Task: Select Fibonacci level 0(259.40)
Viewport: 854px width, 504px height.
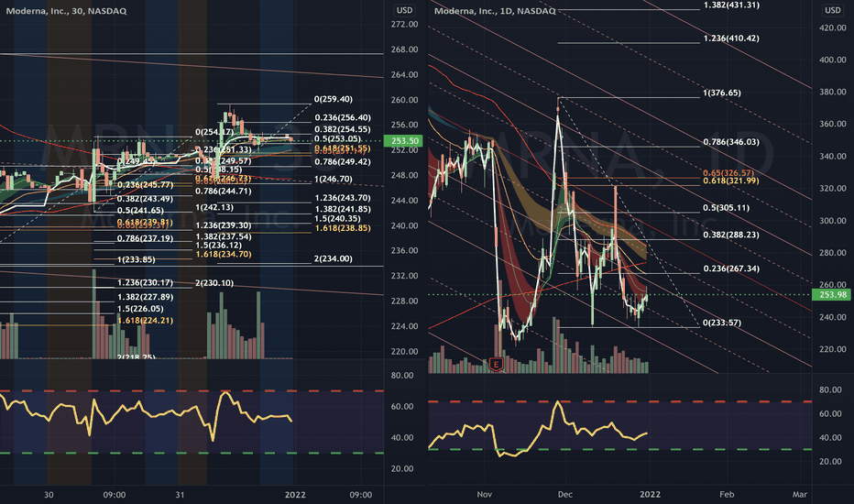Action: click(333, 99)
